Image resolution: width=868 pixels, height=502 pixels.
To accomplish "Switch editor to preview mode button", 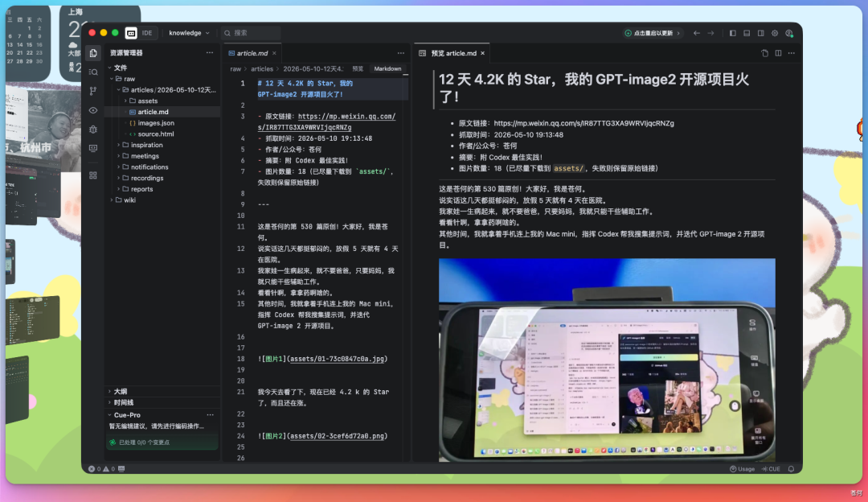I will [x=358, y=68].
